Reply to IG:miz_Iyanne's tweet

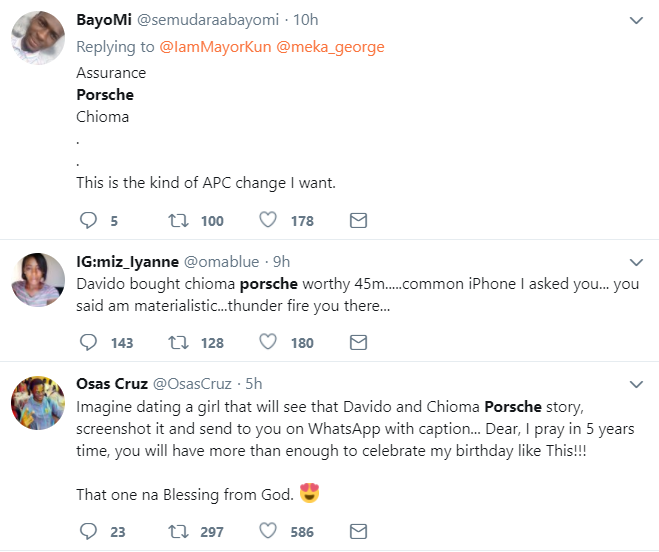pyautogui.click(x=88, y=342)
